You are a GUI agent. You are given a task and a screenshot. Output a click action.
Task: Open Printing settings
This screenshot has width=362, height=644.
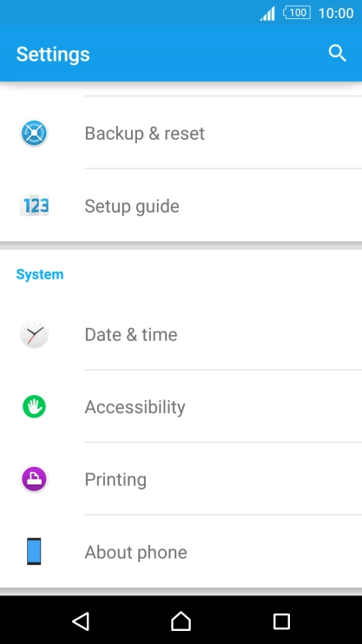[x=181, y=479]
